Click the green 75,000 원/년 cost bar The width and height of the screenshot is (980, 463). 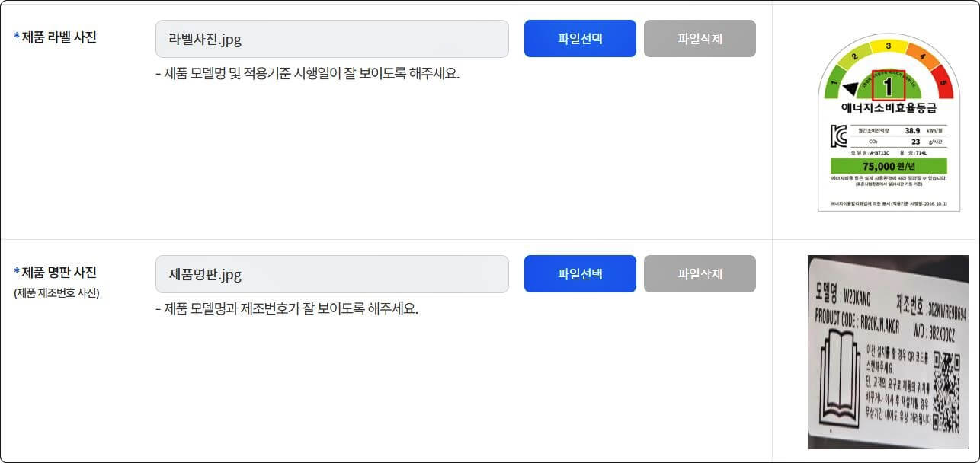click(x=889, y=164)
